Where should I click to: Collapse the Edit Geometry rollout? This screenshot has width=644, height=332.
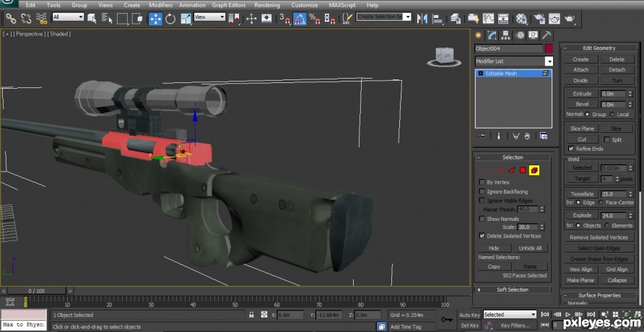tap(599, 48)
